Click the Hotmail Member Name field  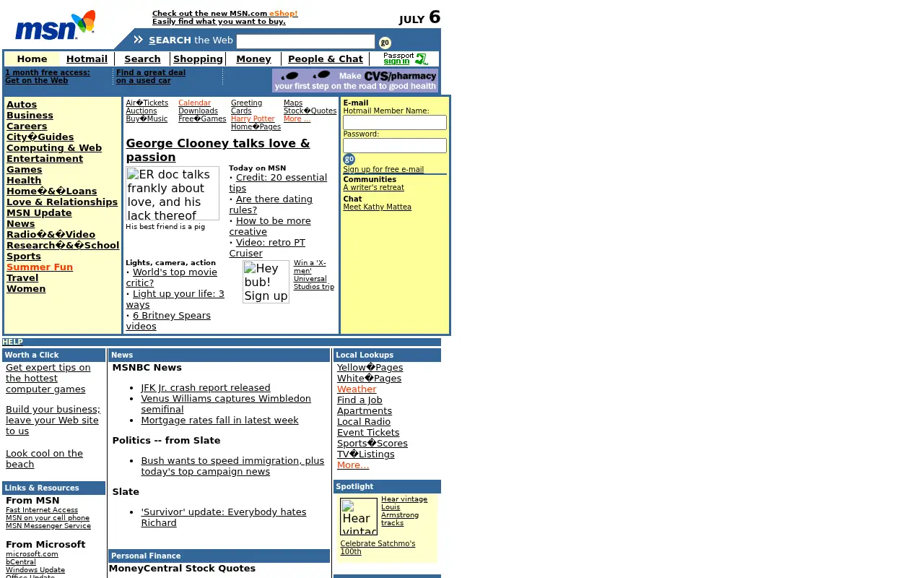point(395,123)
